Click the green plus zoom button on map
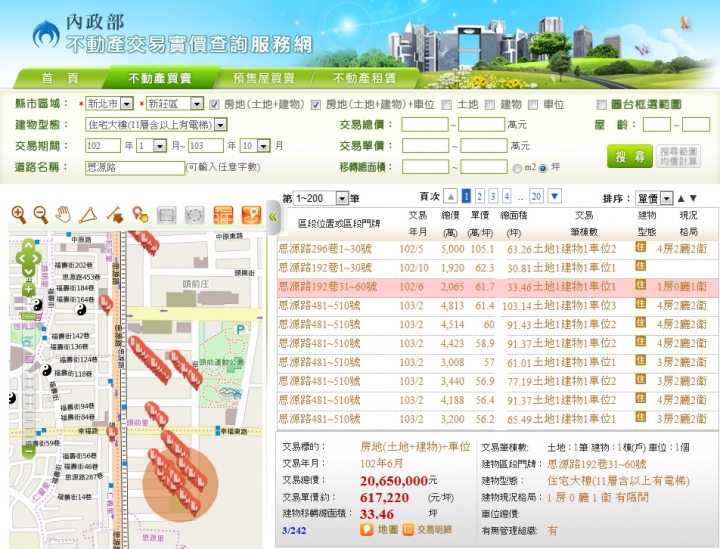The height and width of the screenshot is (549, 720). click(x=28, y=290)
